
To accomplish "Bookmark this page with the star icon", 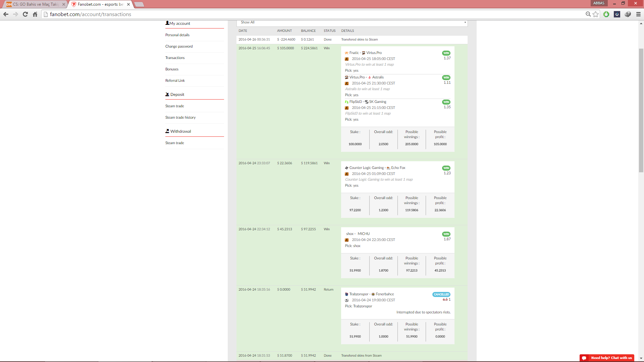I will point(596,14).
